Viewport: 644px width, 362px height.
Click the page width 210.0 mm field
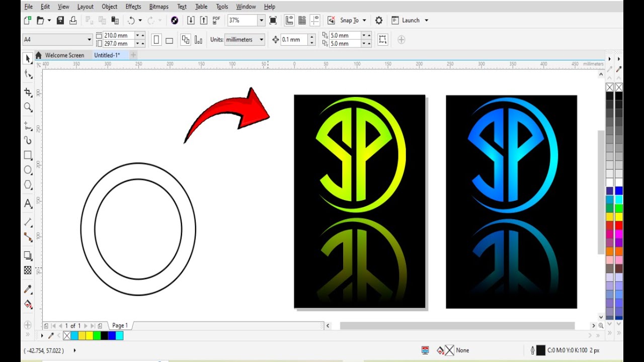(x=118, y=35)
